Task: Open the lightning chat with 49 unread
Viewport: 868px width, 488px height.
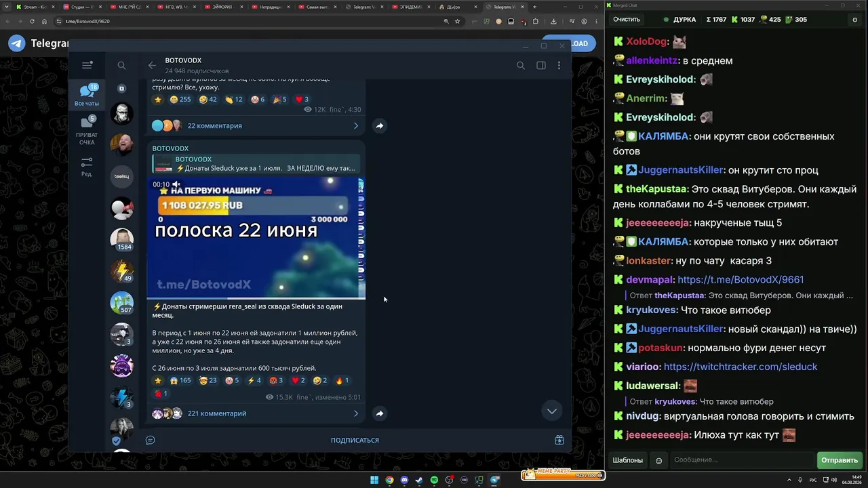Action: (122, 270)
